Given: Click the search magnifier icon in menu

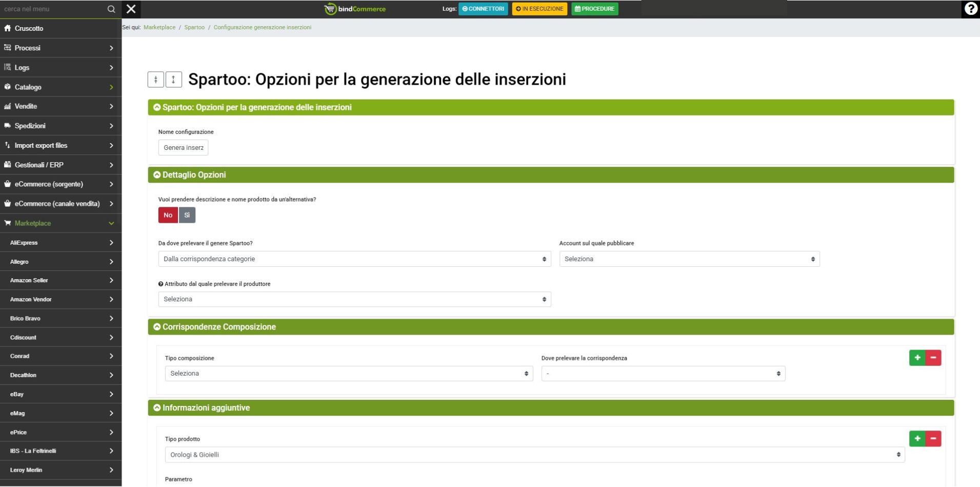Looking at the screenshot, I should (111, 9).
